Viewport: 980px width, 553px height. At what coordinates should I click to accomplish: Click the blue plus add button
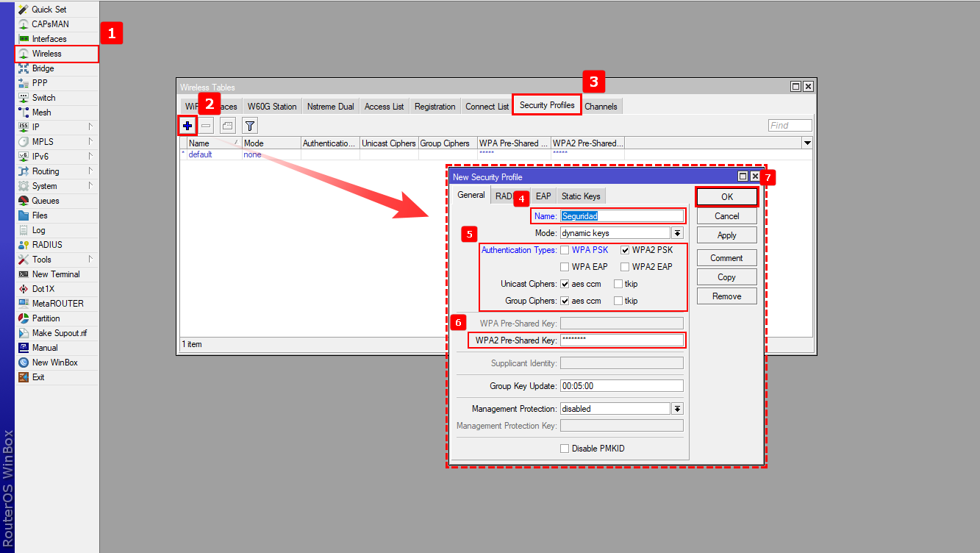[187, 126]
